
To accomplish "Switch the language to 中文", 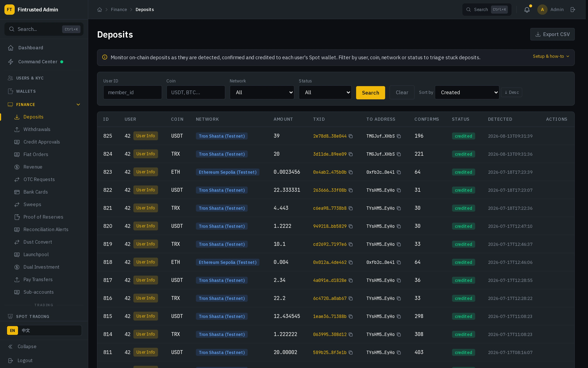I will pos(26,330).
